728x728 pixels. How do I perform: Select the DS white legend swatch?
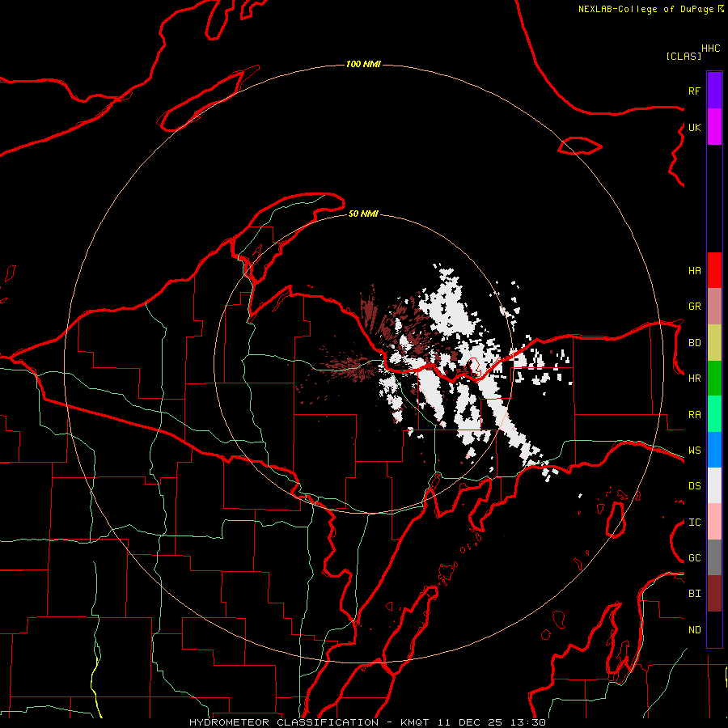coord(714,485)
